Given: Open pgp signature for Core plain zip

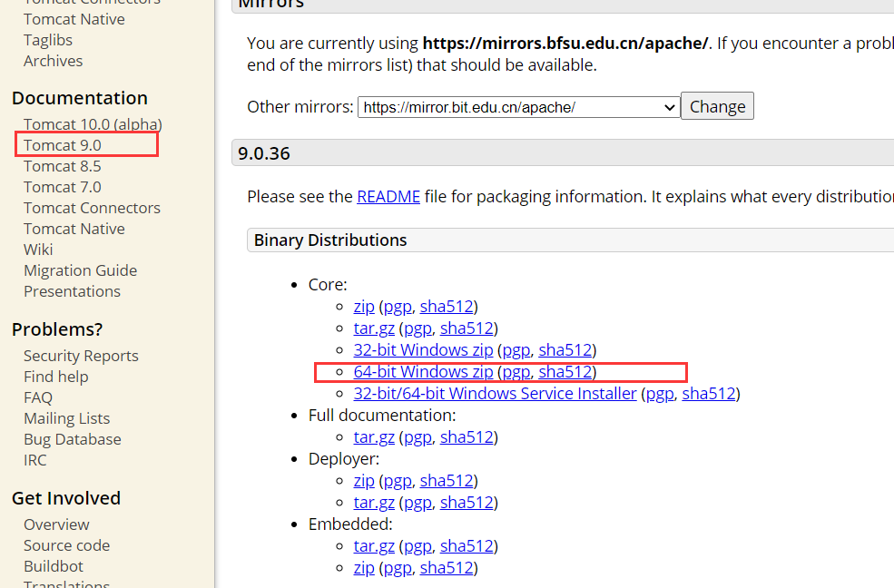Looking at the screenshot, I should [398, 307].
